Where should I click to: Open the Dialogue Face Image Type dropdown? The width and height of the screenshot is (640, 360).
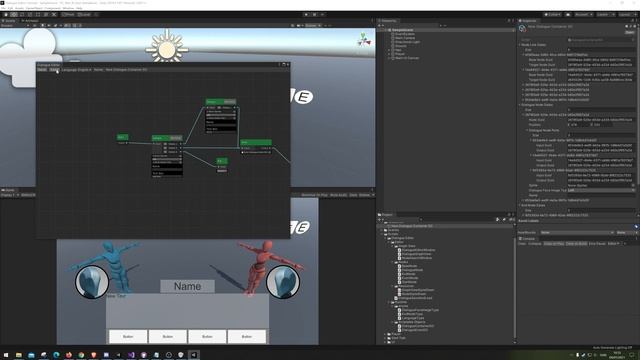(601, 190)
